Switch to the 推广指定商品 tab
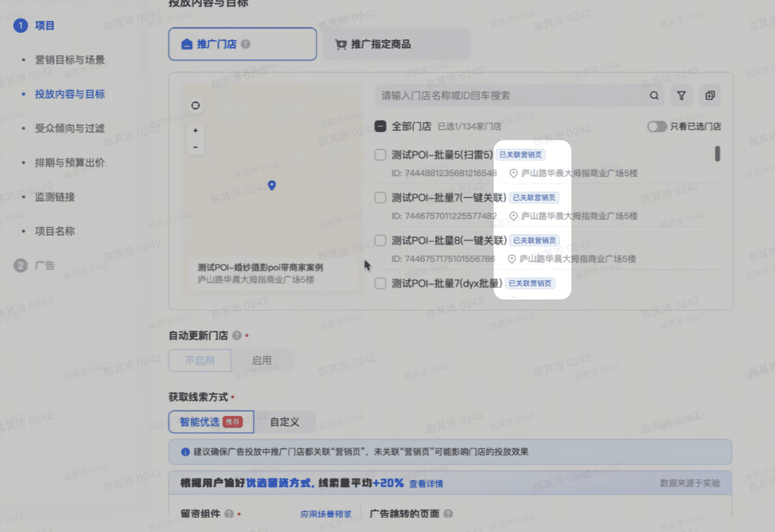Viewport: 775px width, 532px height. (x=397, y=44)
